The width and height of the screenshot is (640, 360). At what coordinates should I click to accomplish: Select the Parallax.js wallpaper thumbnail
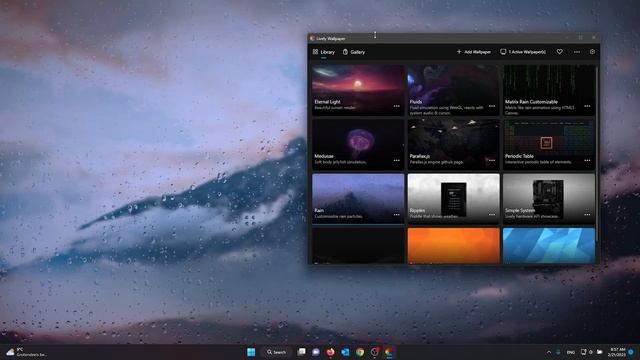pyautogui.click(x=453, y=144)
